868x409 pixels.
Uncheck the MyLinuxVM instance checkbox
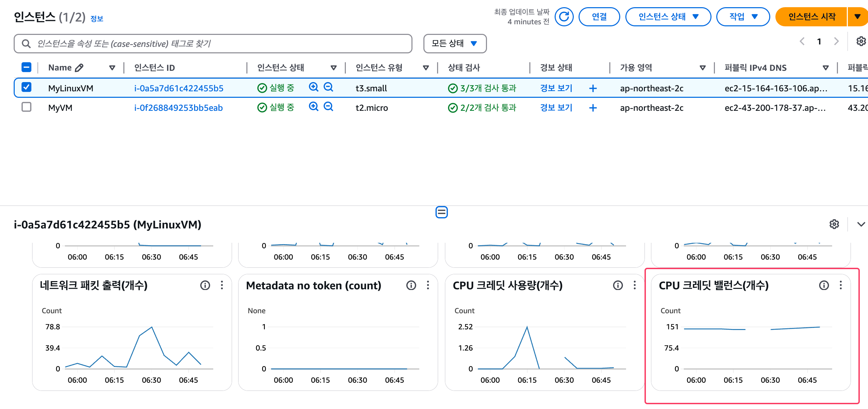(27, 87)
